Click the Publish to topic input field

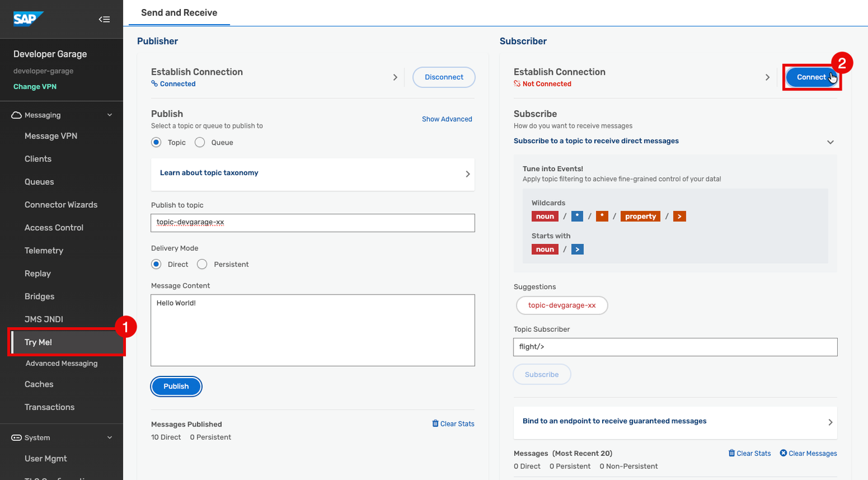[x=313, y=222]
